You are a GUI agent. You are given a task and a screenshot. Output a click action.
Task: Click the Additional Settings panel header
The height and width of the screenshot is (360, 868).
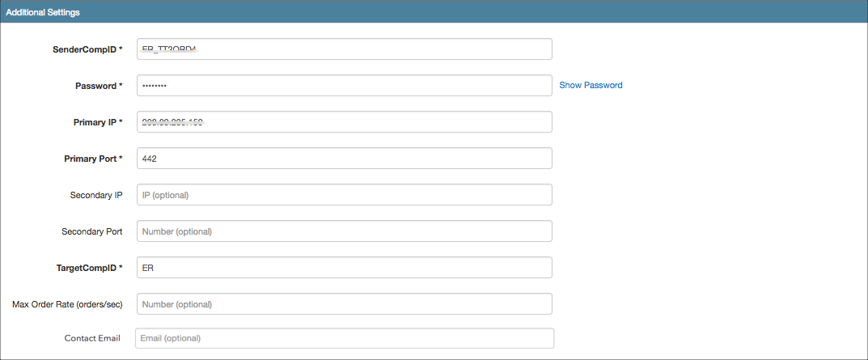point(434,11)
